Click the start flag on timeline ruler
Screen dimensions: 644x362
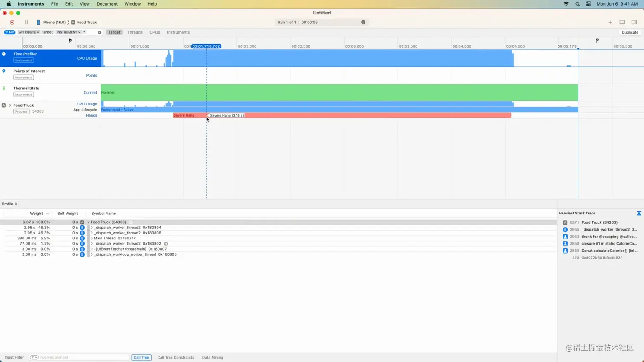click(70, 40)
